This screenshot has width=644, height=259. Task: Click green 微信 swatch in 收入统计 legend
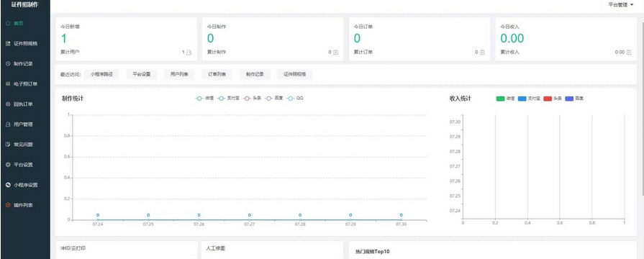500,99
